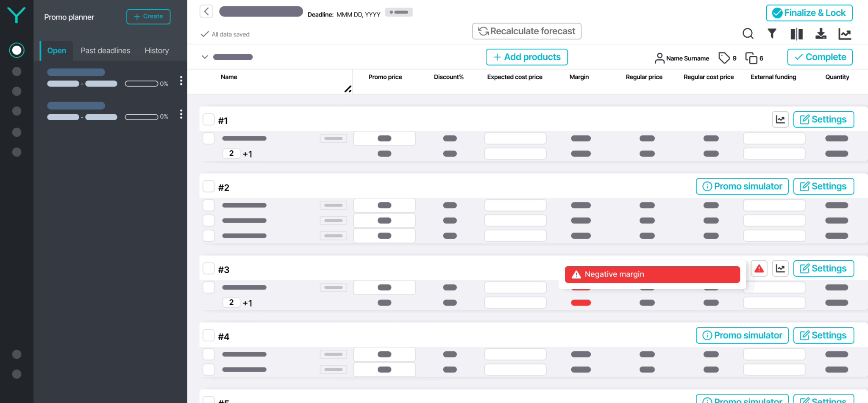Click the Finalize & Lock button
The height and width of the screenshot is (403, 868).
809,13
